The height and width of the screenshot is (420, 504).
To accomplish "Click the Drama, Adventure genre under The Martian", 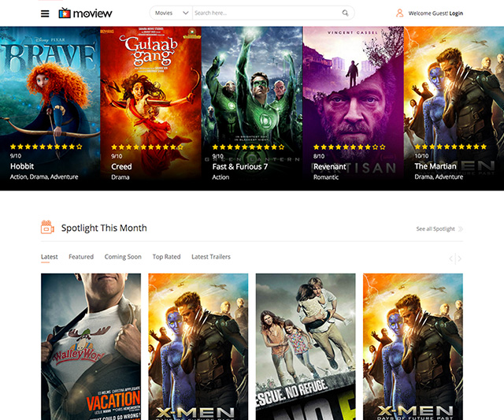I will pyautogui.click(x=439, y=177).
